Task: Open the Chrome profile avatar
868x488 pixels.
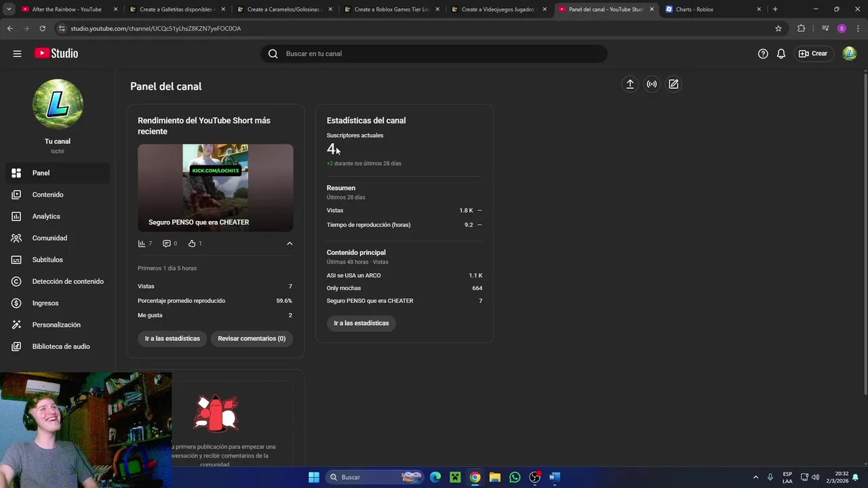Action: (842, 28)
